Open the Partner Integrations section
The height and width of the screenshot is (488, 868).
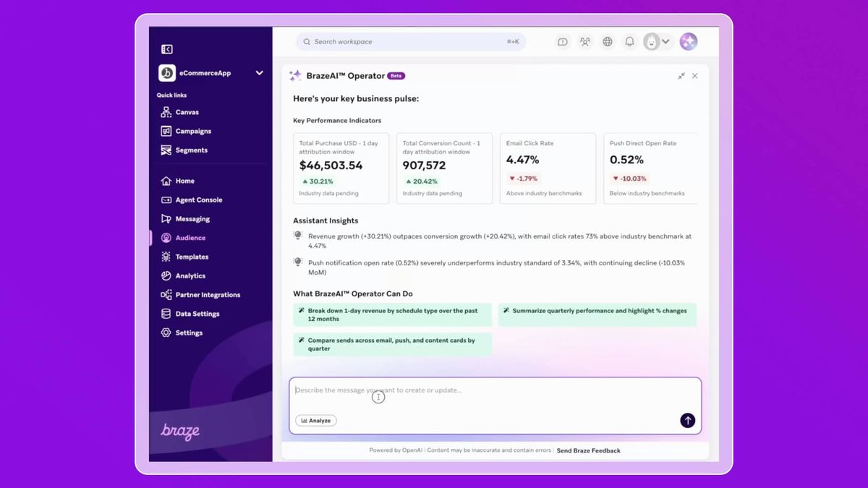click(x=207, y=295)
